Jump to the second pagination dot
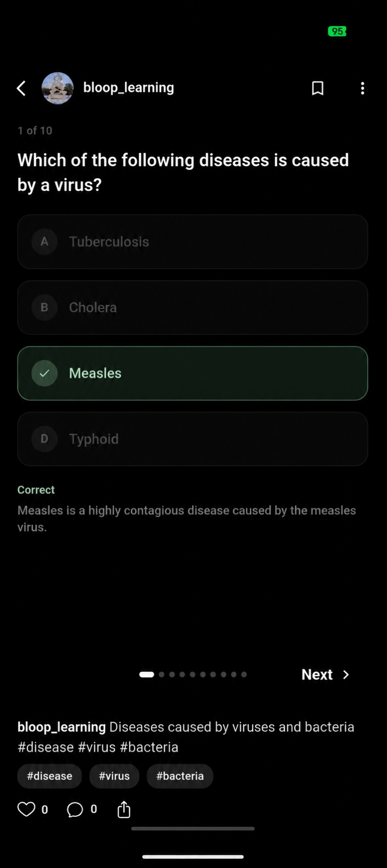 coord(161,675)
